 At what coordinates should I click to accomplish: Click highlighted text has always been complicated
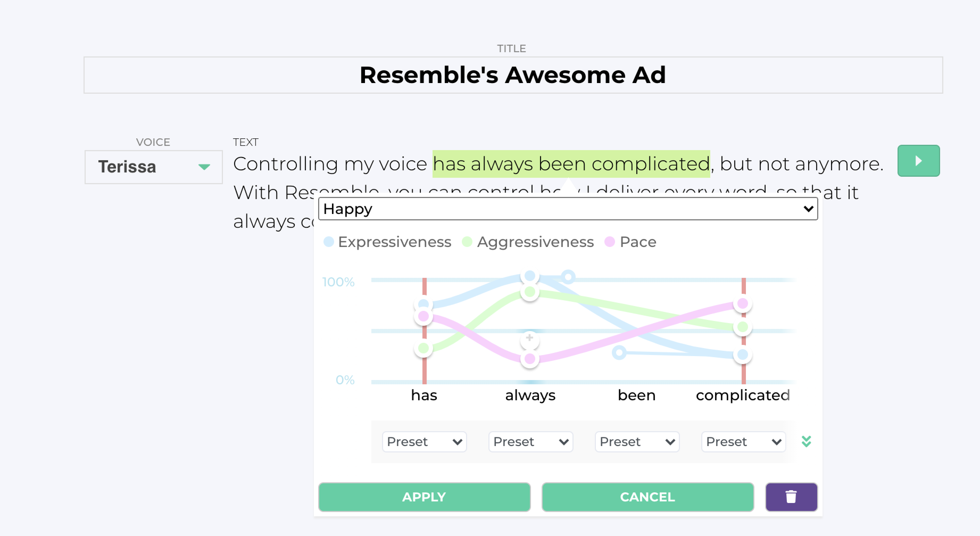571,164
